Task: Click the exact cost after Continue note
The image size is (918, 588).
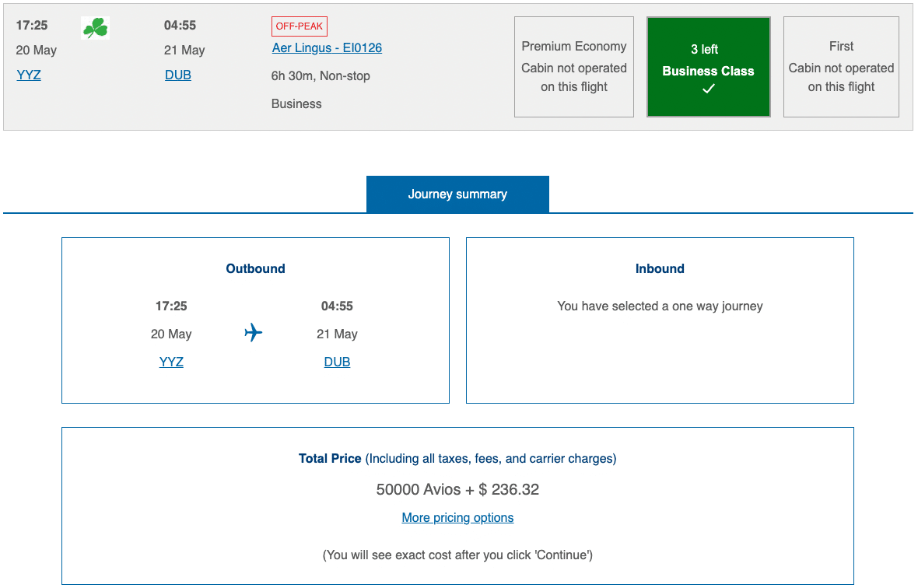Action: pos(457,555)
